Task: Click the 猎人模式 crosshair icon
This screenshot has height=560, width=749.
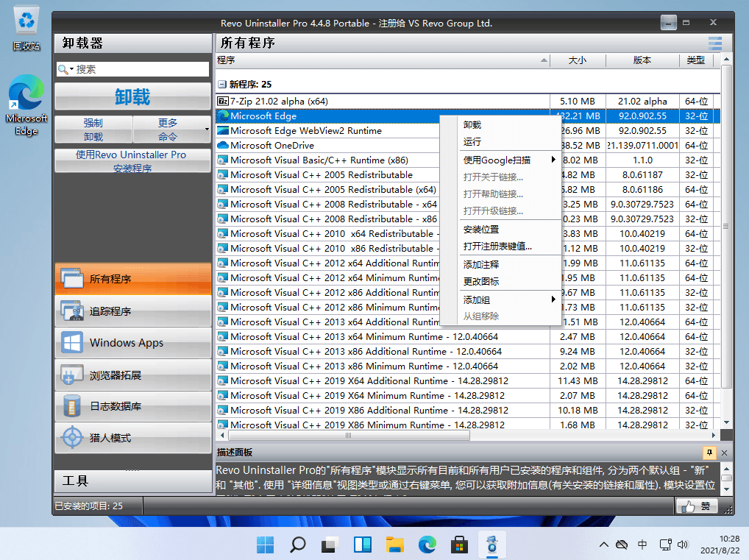Action: coord(72,438)
